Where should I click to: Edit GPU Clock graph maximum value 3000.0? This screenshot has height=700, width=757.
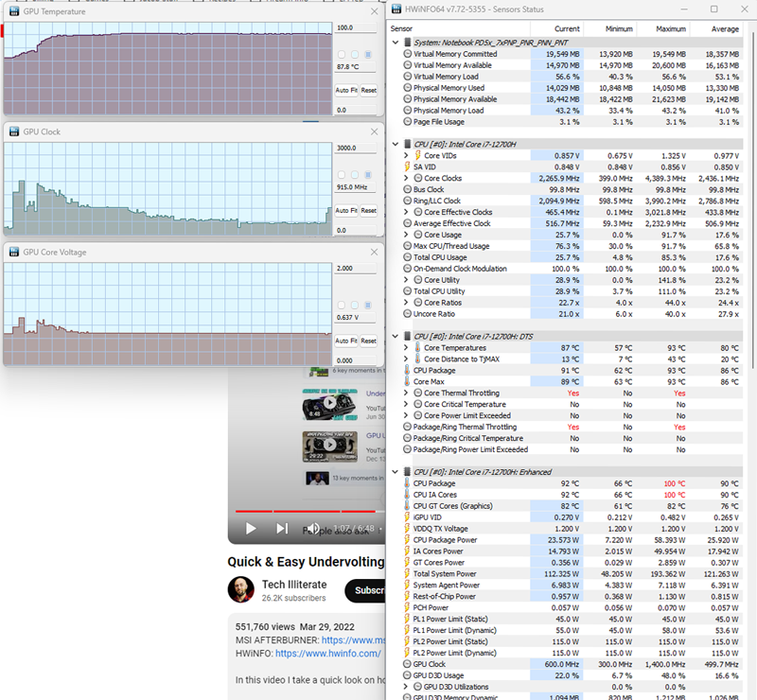click(356, 149)
